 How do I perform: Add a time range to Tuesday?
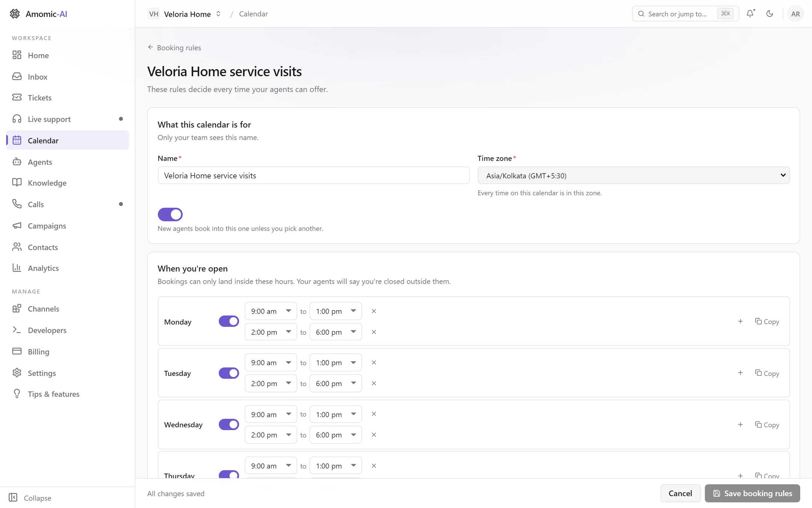click(740, 373)
